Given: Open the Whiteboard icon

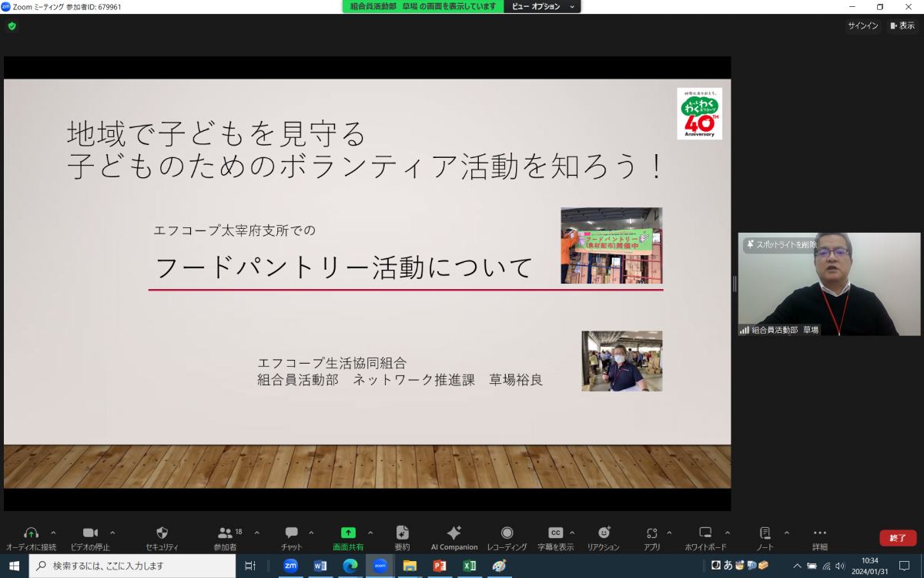Looking at the screenshot, I should point(705,533).
